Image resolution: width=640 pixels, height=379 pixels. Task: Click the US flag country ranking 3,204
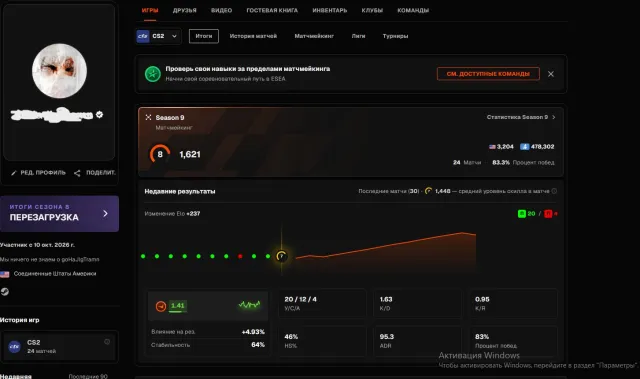501,146
